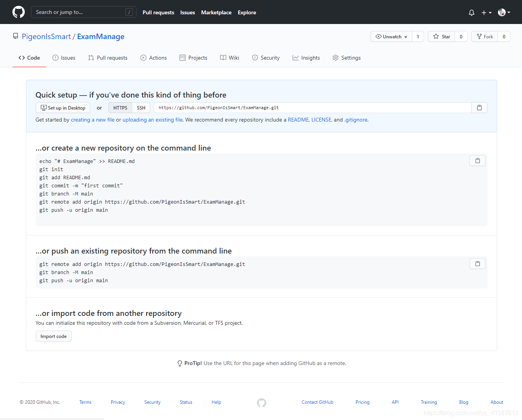Open the README link

click(298, 120)
